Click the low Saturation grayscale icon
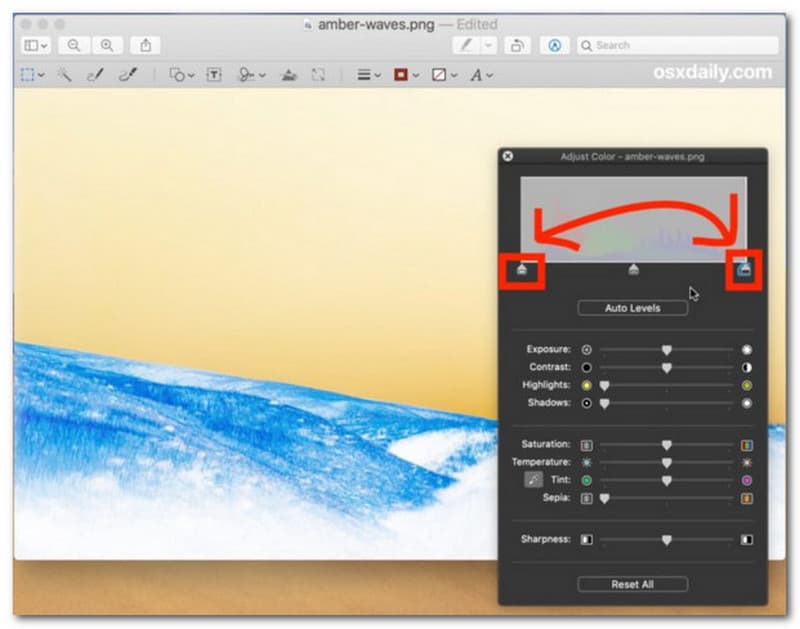The image size is (800, 629). coord(587,445)
